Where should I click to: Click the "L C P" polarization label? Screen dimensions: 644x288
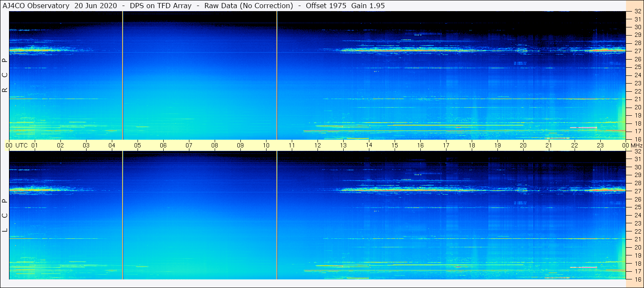tap(5, 216)
